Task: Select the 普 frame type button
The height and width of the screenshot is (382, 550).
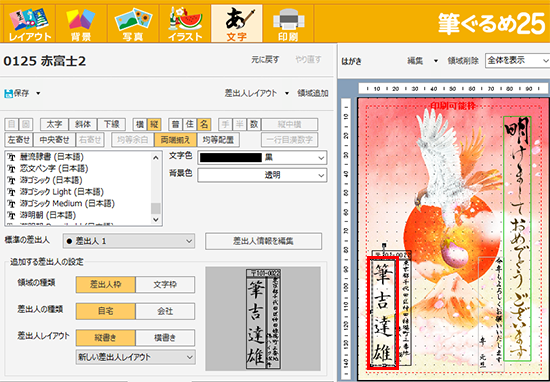Action: click(175, 124)
